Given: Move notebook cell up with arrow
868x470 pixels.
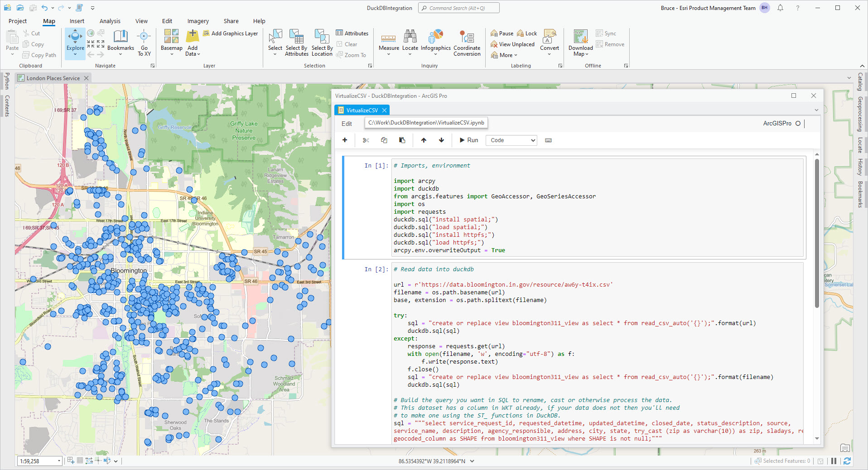Looking at the screenshot, I should point(424,140).
